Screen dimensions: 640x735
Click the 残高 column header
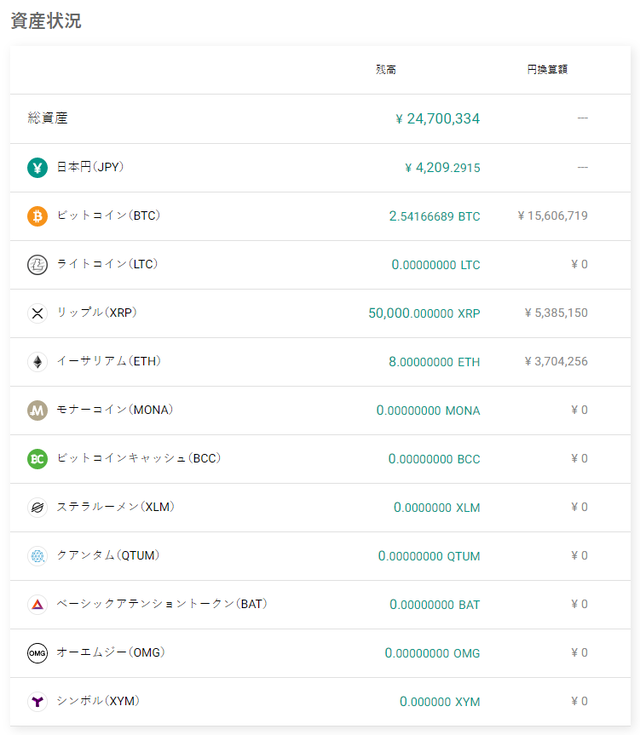(x=386, y=69)
